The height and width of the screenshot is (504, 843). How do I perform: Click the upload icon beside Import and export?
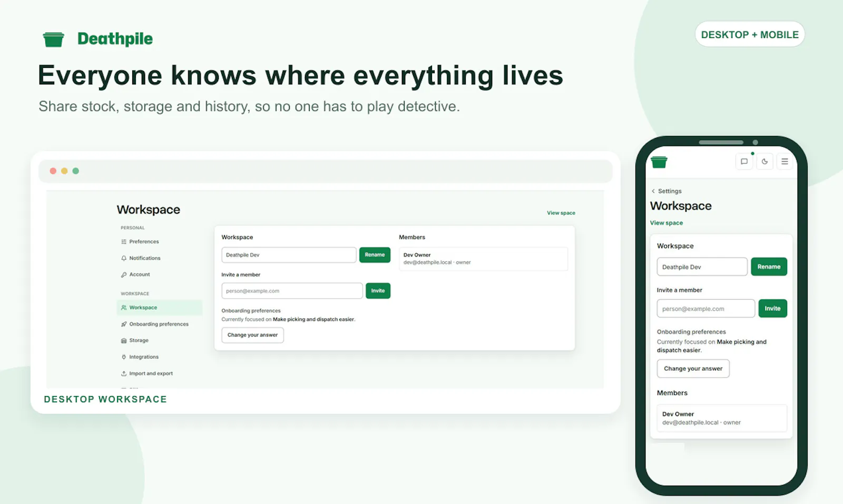tap(124, 373)
